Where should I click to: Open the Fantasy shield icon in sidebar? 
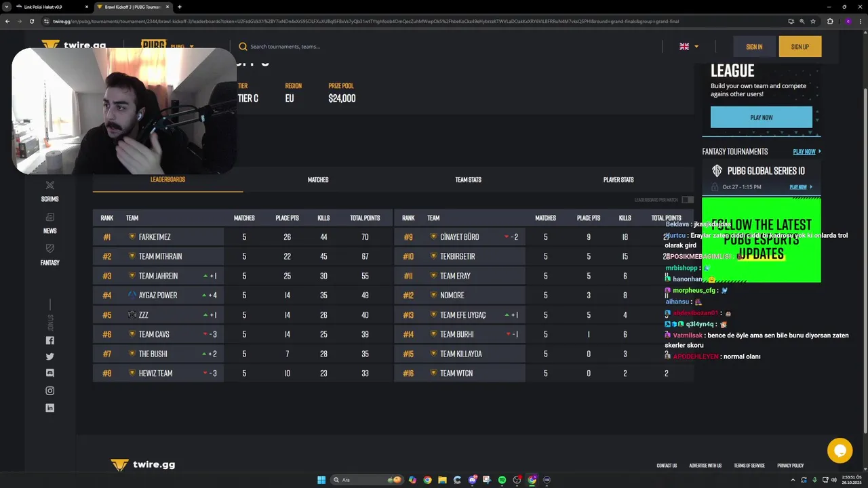point(50,249)
